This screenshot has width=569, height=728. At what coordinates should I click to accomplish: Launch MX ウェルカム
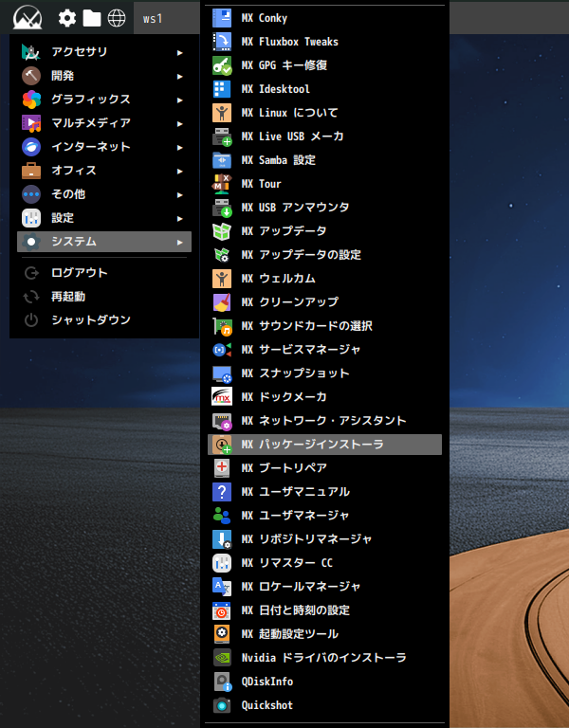[x=324, y=279]
